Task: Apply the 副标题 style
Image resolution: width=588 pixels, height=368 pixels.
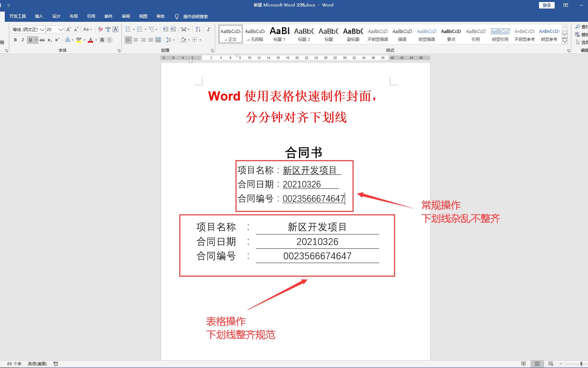Action: [x=353, y=34]
